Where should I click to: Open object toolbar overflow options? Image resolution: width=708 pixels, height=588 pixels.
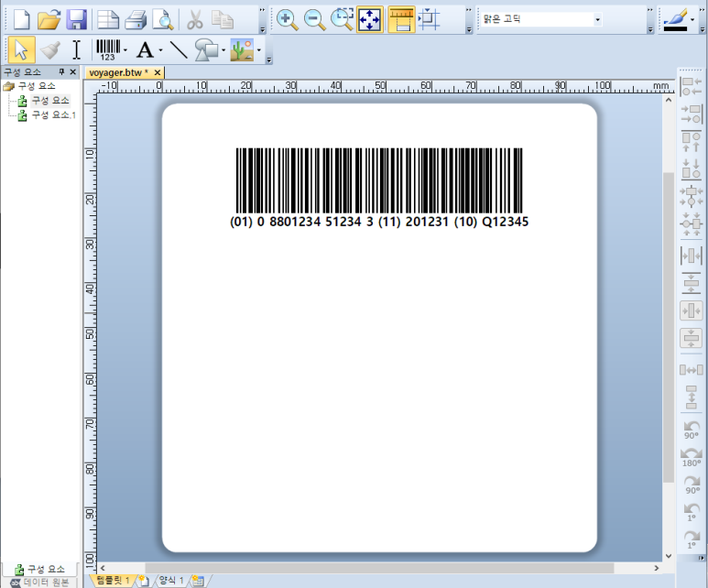pos(268,60)
